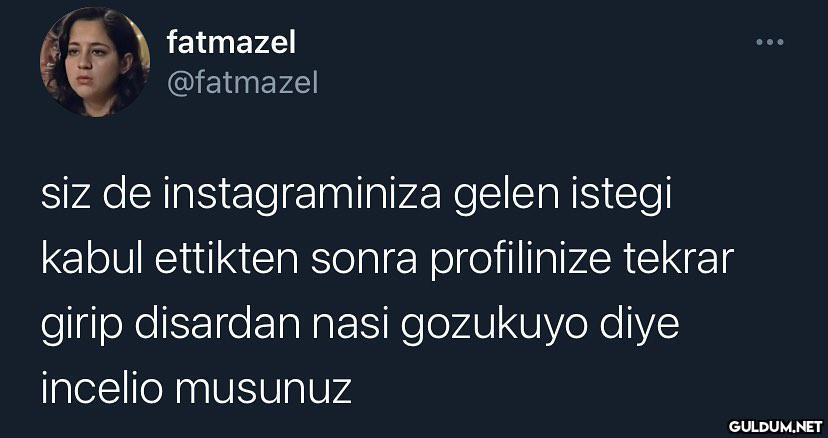
Task: Open the three-dot more options menu
Action: click(769, 42)
